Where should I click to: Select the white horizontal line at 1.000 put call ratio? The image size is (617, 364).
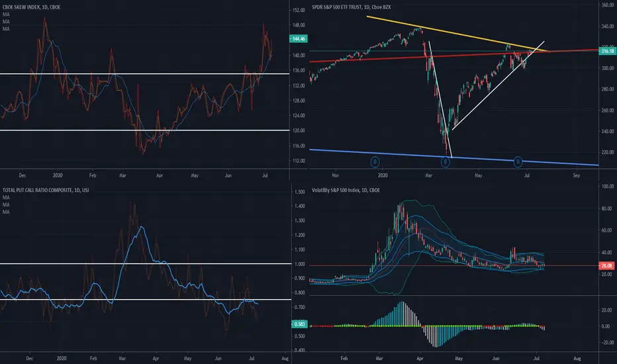(146, 263)
